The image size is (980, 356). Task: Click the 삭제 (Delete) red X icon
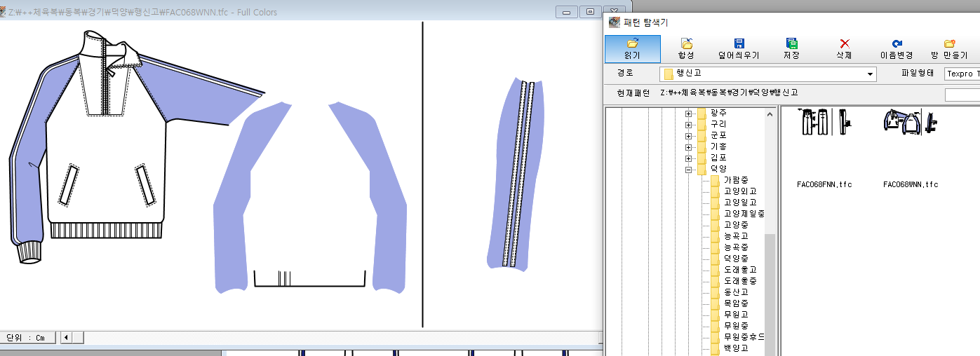(844, 48)
